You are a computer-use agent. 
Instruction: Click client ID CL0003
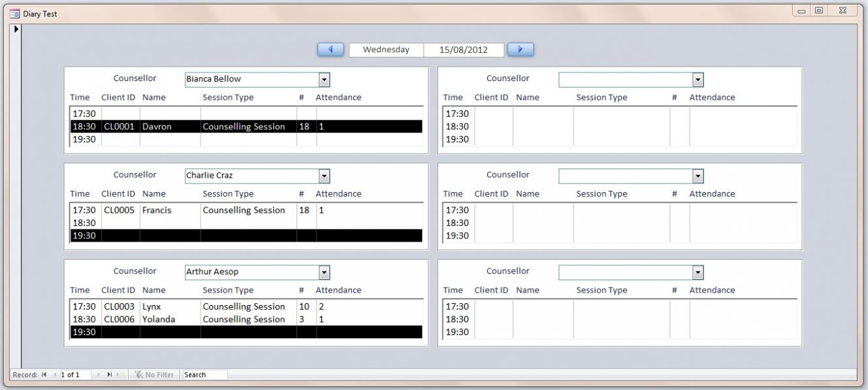pos(120,306)
